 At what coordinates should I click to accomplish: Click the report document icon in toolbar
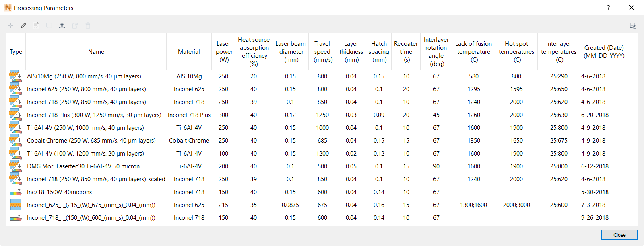pos(36,25)
